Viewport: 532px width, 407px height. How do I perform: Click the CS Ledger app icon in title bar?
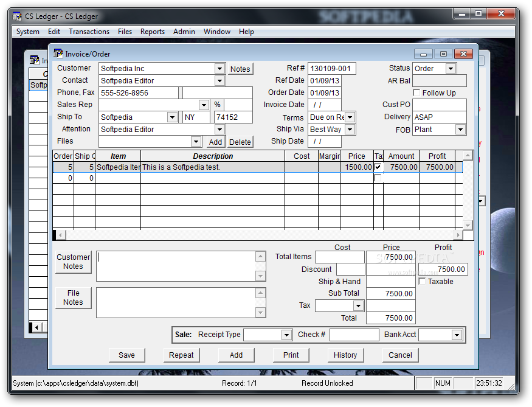(x=17, y=16)
